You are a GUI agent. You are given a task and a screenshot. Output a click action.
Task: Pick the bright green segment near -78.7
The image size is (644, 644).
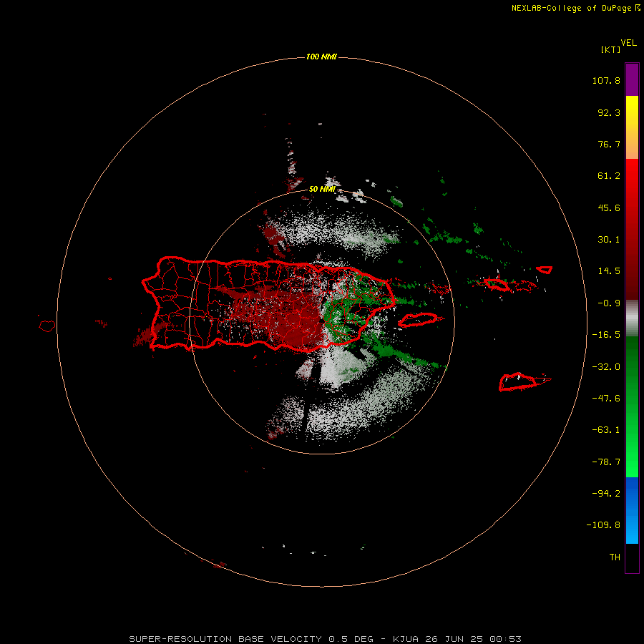click(x=632, y=462)
